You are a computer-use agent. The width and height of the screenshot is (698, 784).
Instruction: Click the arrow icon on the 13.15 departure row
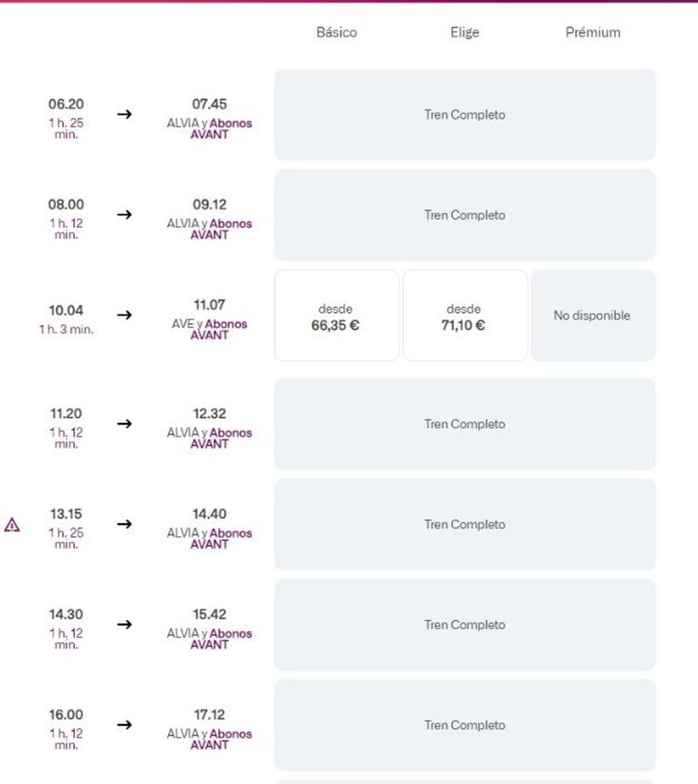pyautogui.click(x=124, y=524)
